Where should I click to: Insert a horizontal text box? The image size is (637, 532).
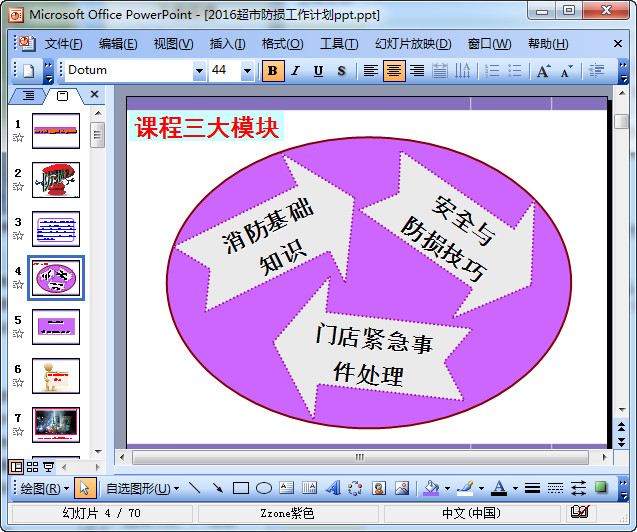tap(286, 488)
